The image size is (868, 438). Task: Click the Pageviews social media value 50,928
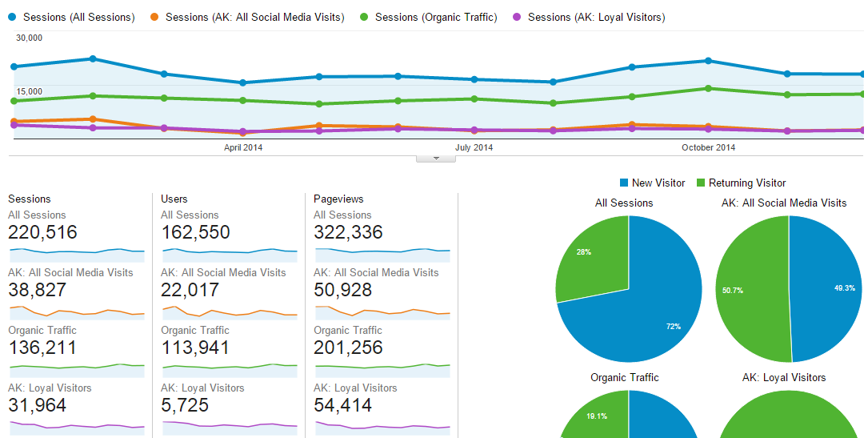342,290
